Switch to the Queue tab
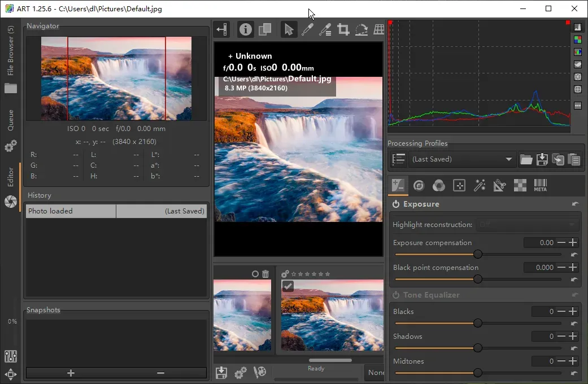The height and width of the screenshot is (384, 588). (x=11, y=120)
